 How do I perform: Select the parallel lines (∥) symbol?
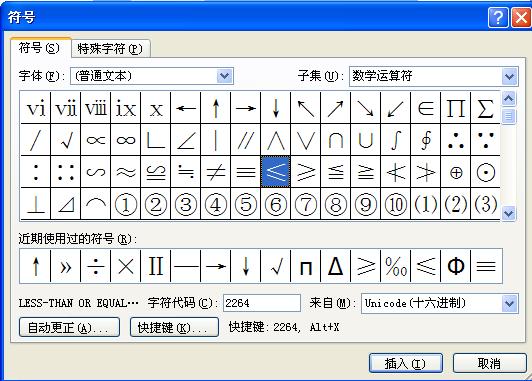click(x=246, y=140)
